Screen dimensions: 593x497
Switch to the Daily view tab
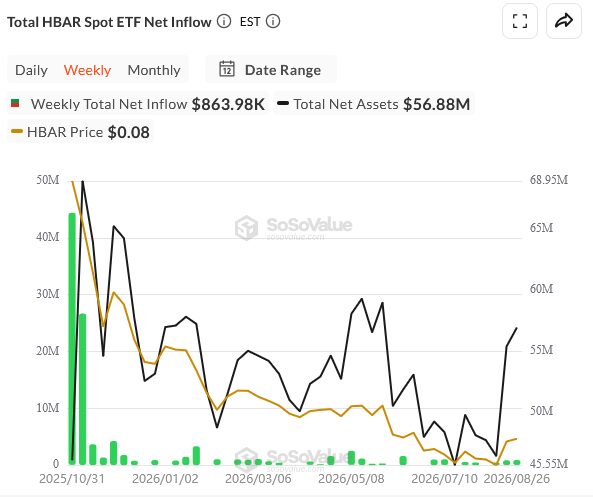[31, 70]
